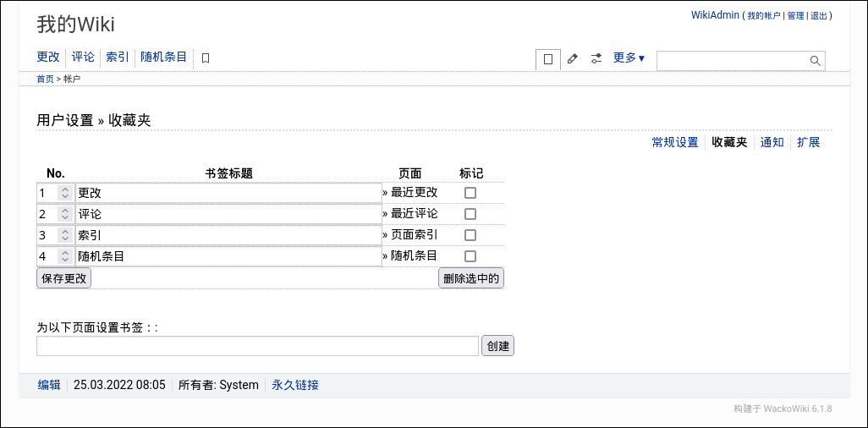Open 索引 in the top bookmark bar

click(x=118, y=57)
